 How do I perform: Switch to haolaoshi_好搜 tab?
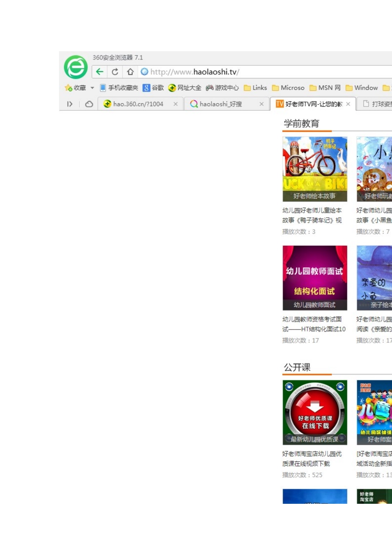(221, 104)
